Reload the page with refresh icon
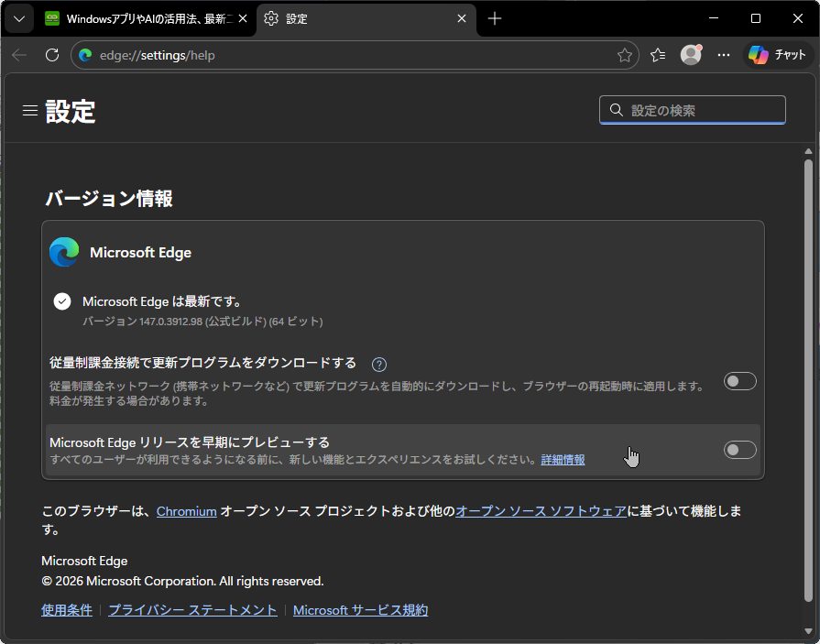Viewport: 820px width, 644px height. tap(52, 55)
